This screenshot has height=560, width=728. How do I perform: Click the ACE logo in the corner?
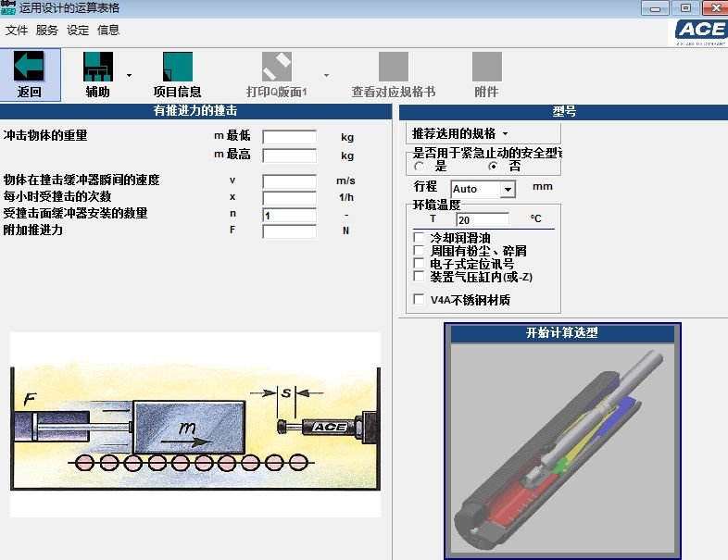700,31
